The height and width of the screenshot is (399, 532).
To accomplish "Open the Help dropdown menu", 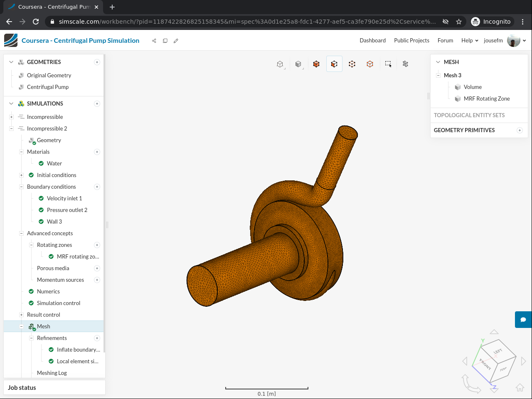I will point(470,40).
